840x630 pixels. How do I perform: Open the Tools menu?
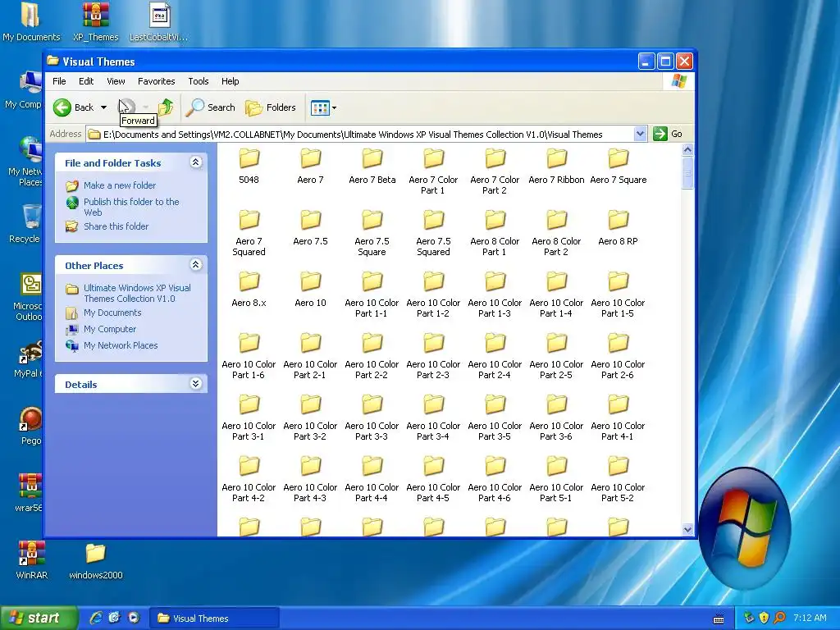click(x=199, y=81)
